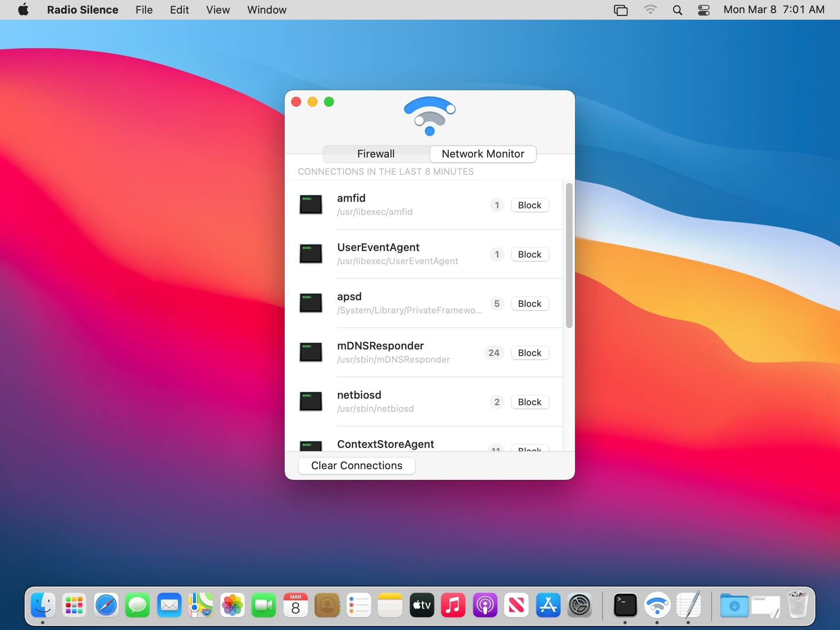This screenshot has width=840, height=630.
Task: Select the Network Monitor tab
Action: 483,154
